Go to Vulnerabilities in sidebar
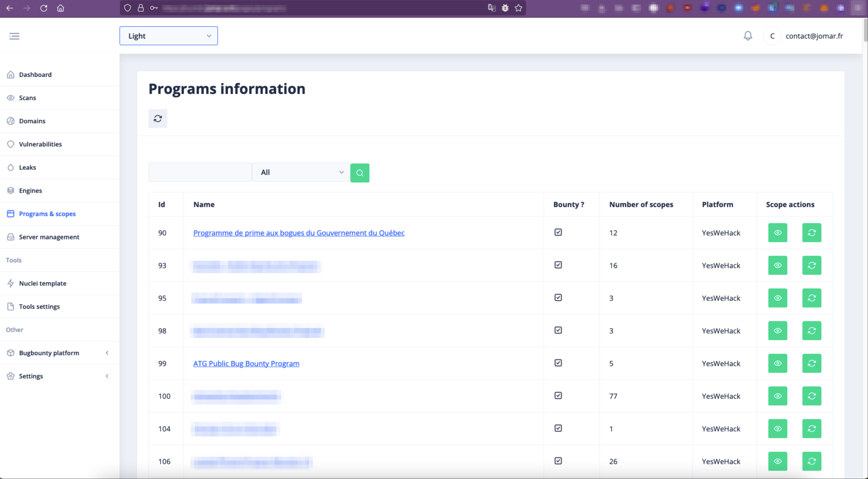Screen dimensions: 868x479 pos(40,144)
